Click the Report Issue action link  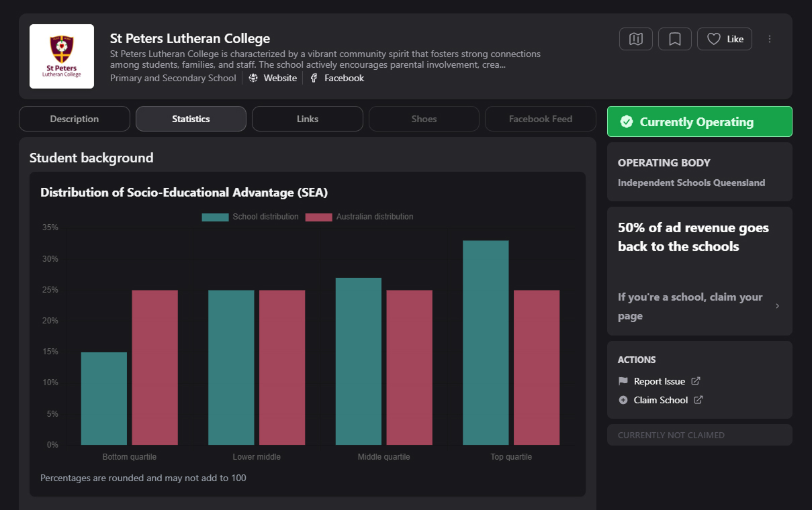point(659,381)
